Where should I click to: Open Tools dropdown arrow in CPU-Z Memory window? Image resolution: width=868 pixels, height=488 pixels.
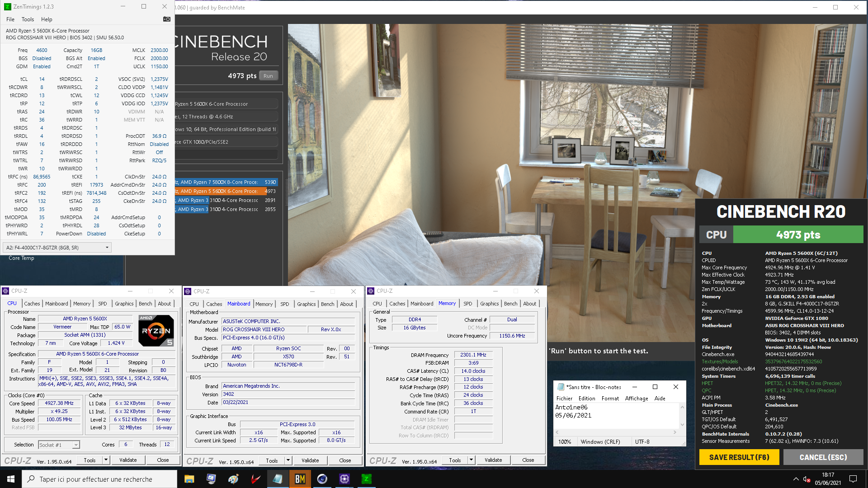pos(471,460)
